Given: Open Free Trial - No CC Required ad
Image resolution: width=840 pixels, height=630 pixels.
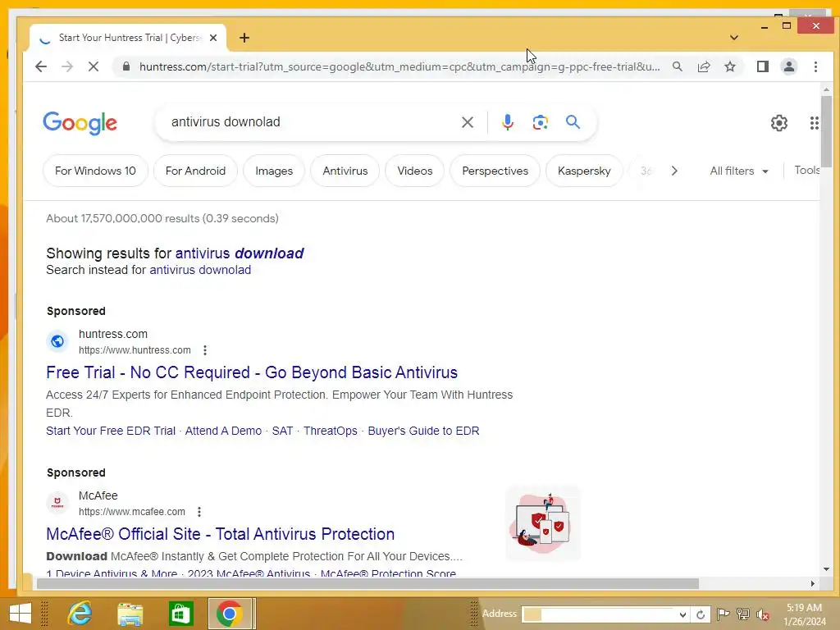Looking at the screenshot, I should tap(252, 372).
